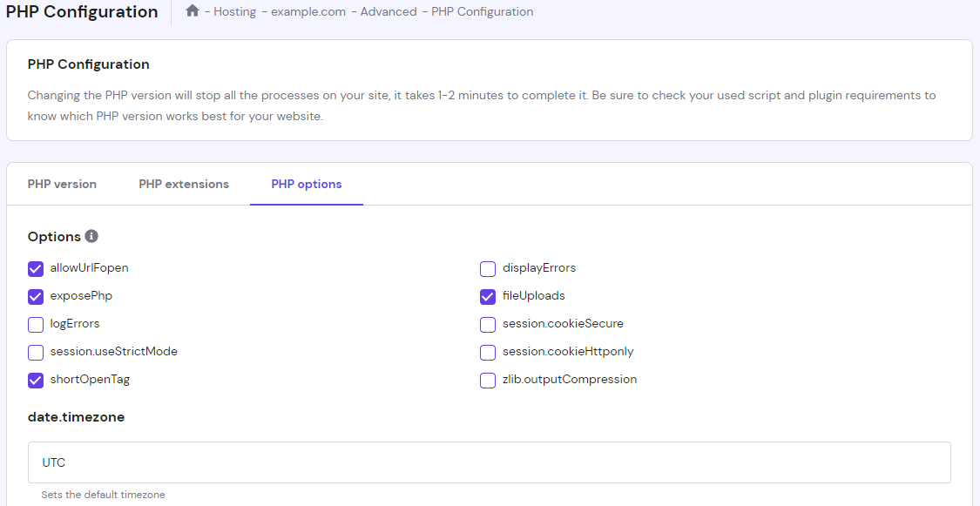
Task: Click the home icon in the breadcrumb
Action: (192, 10)
